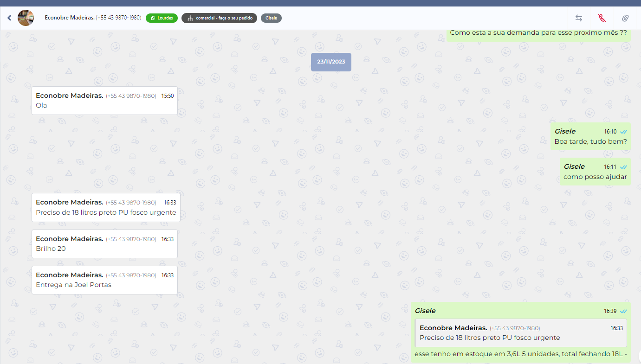Click the 23/11/2023 date separator badge
Image resolution: width=641 pixels, height=364 pixels.
[331, 62]
